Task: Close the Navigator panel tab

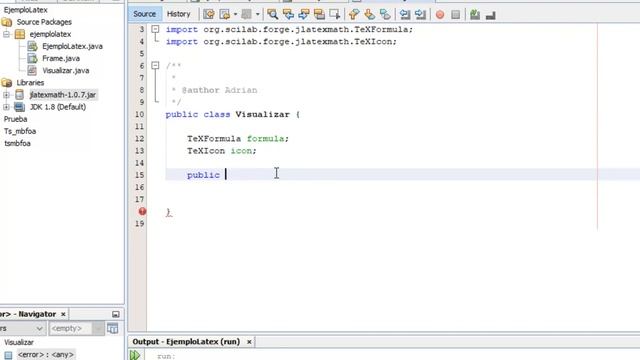Action: (63, 314)
